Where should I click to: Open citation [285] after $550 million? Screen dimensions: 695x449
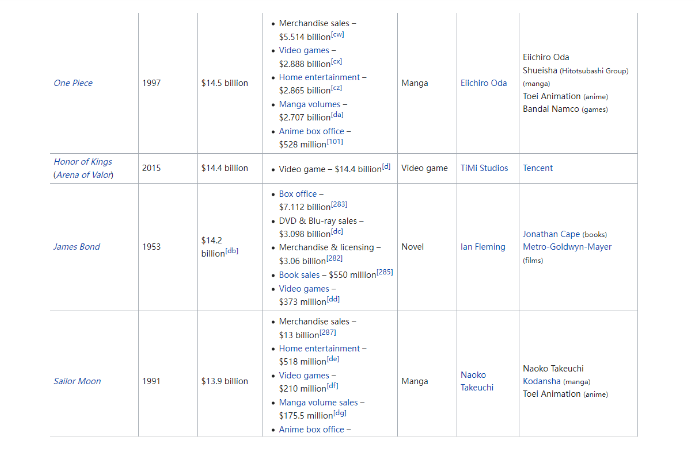(x=385, y=272)
